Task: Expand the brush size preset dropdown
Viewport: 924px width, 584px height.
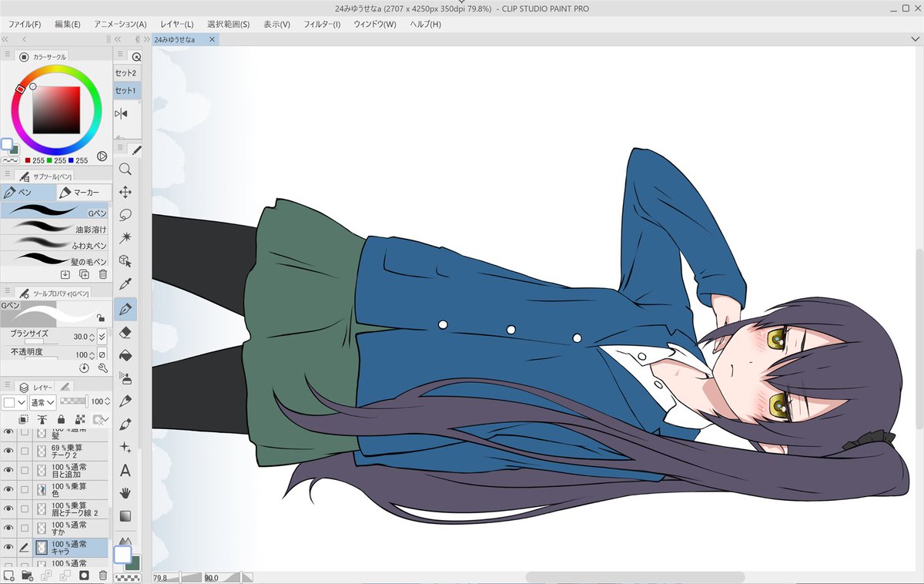Action: [102, 337]
